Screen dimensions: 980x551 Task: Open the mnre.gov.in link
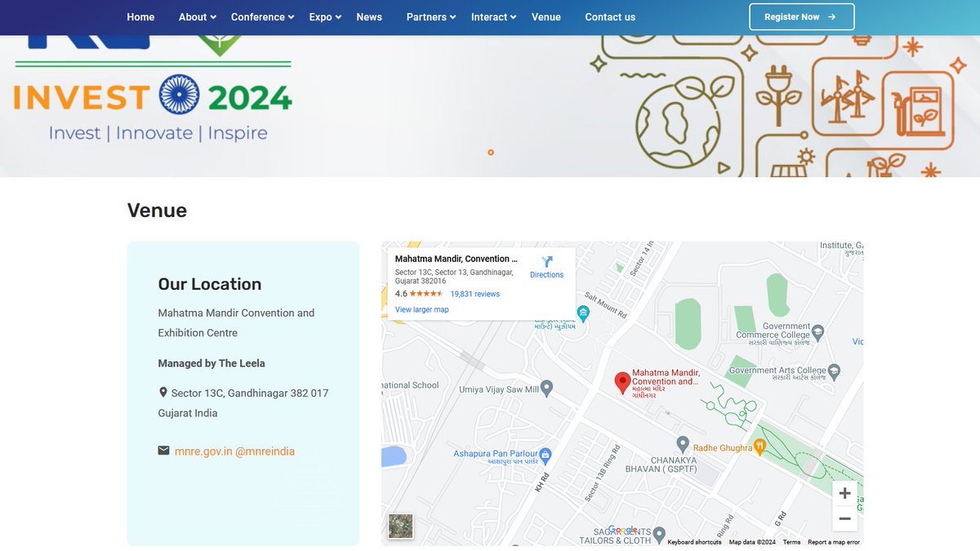coord(203,451)
